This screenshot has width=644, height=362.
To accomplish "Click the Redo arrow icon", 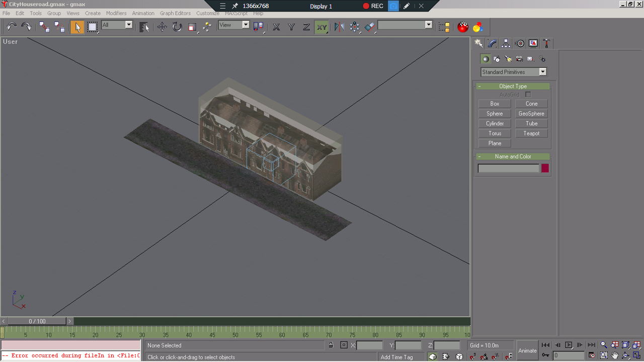I will tap(26, 27).
